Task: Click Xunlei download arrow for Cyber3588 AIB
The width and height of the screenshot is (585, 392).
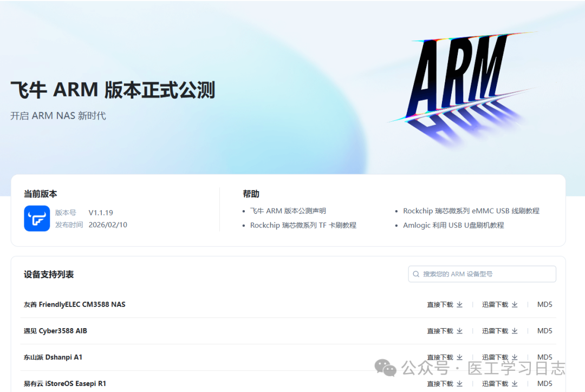Action: point(515,331)
